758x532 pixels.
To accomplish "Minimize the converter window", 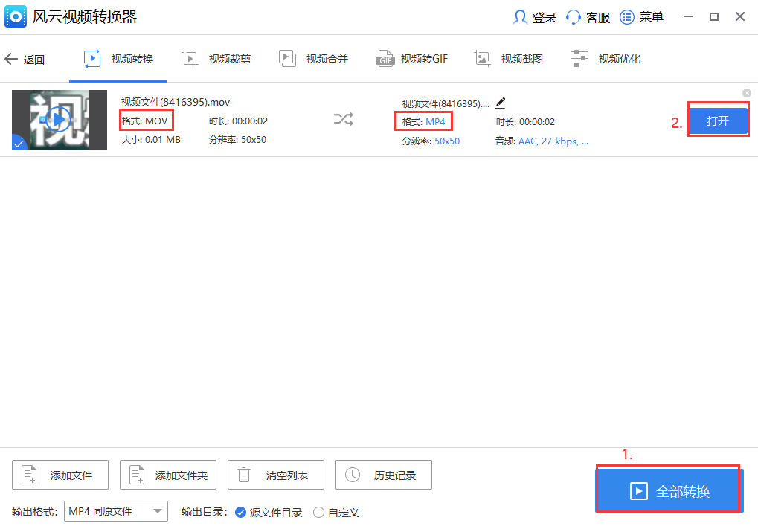I will click(688, 17).
